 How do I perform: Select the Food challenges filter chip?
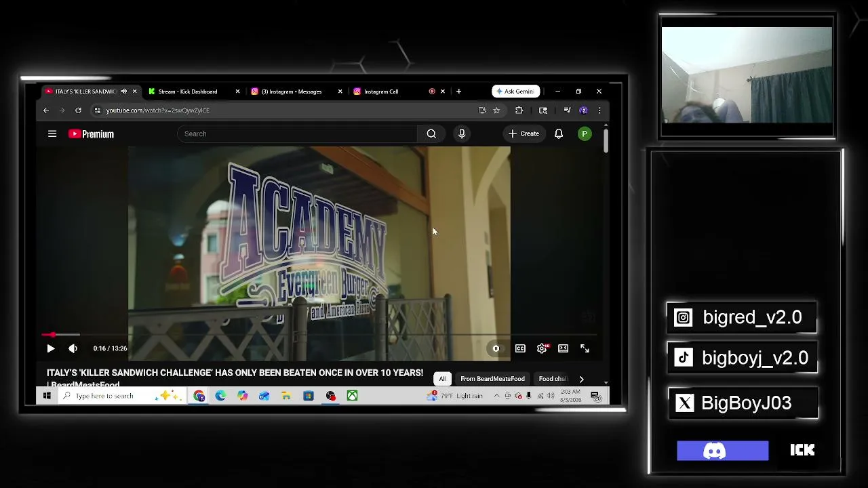553,379
